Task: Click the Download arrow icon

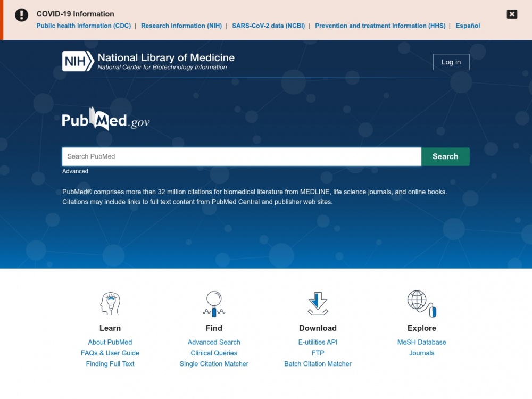Action: click(318, 304)
